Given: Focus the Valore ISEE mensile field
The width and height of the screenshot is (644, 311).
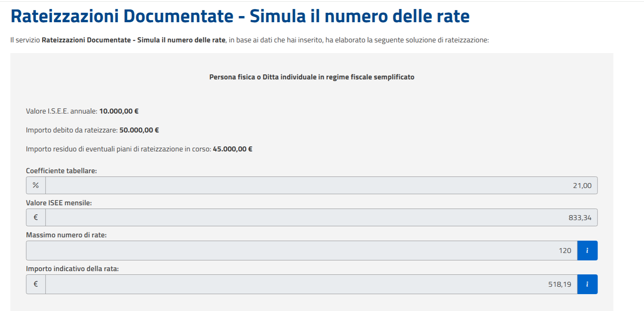Looking at the screenshot, I should coord(321,218).
